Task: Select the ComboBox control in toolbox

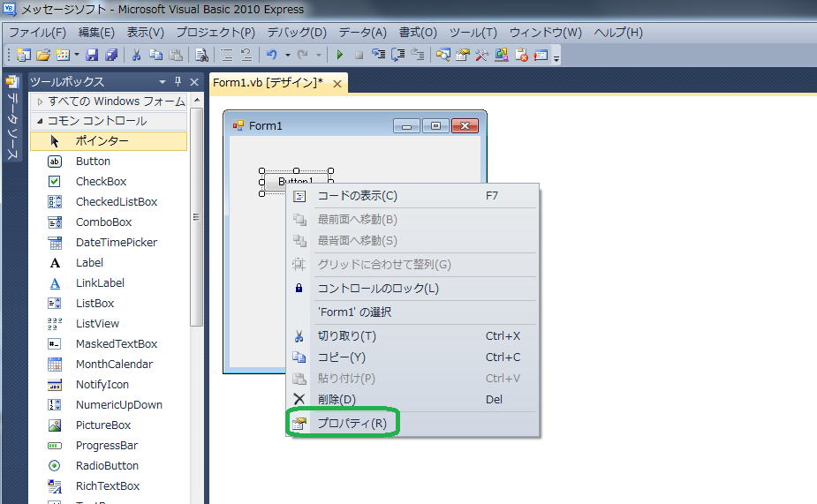Action: point(109,222)
